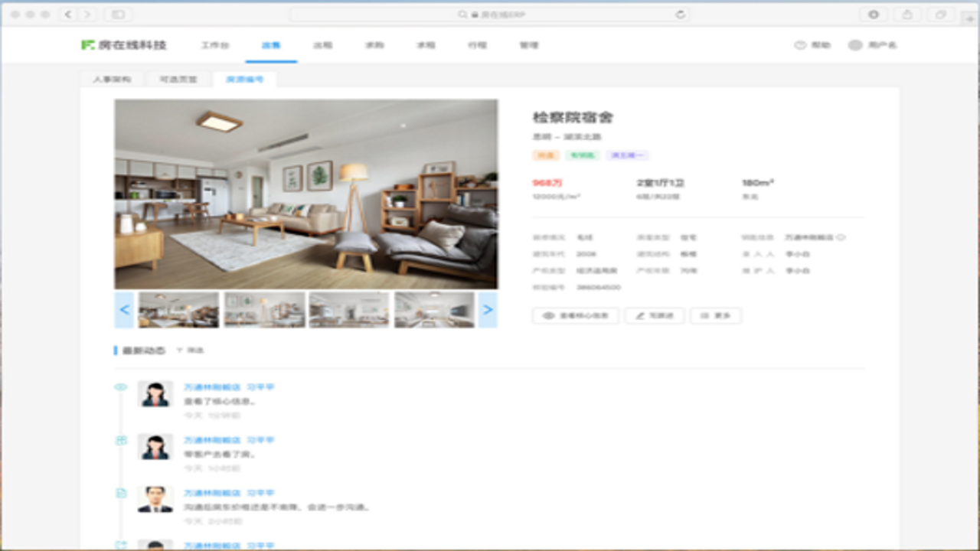
Task: Click the red 968万 price
Action: (547, 183)
